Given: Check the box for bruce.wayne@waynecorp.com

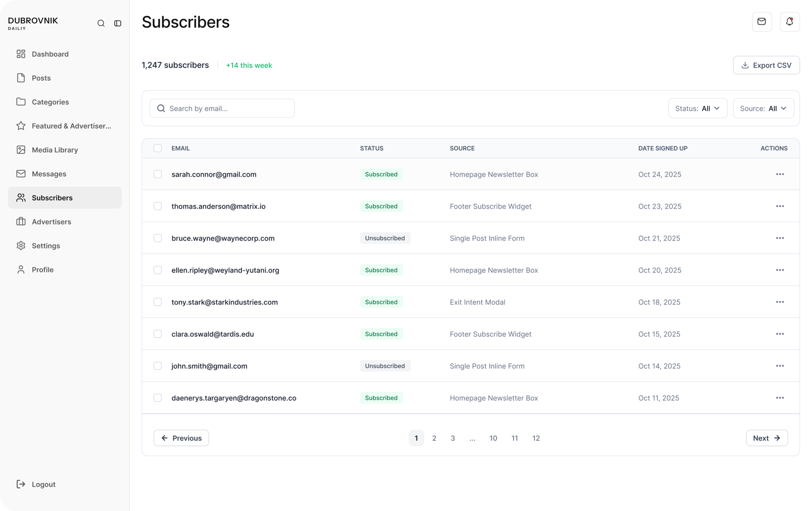Looking at the screenshot, I should 158,238.
